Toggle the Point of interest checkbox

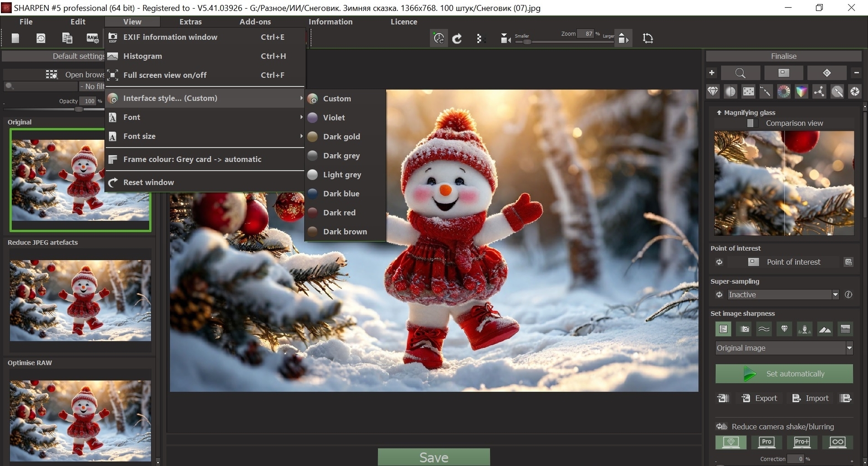(x=753, y=262)
